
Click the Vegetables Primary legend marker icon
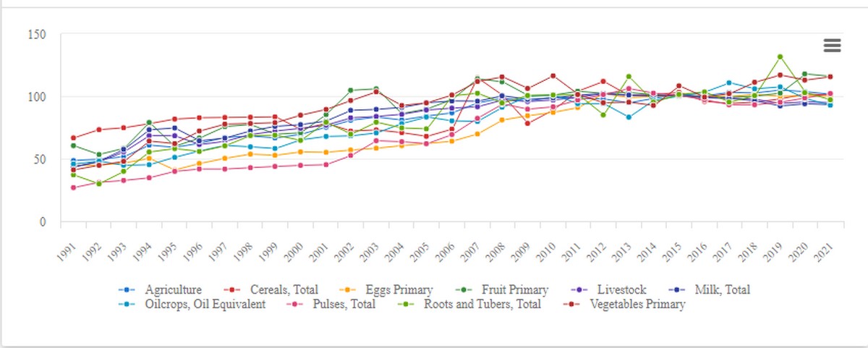571,305
